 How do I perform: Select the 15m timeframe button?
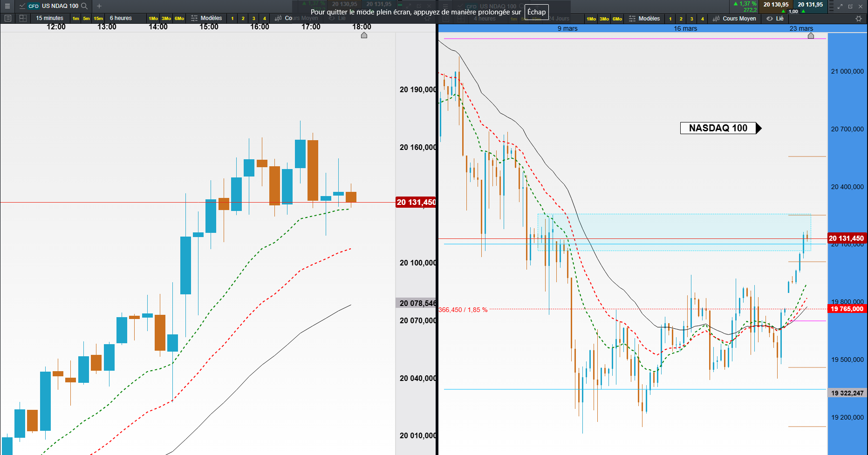[98, 19]
